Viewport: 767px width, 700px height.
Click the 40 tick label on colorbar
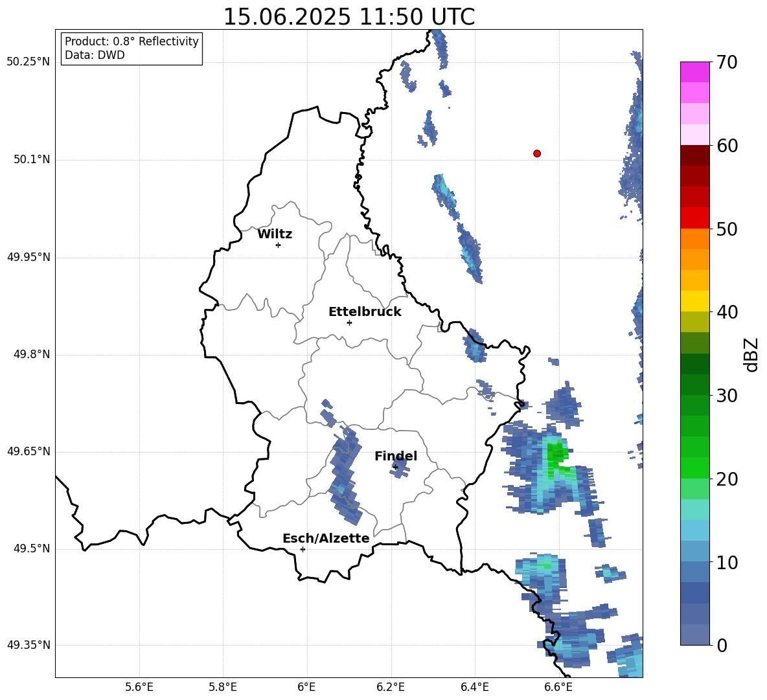727,312
